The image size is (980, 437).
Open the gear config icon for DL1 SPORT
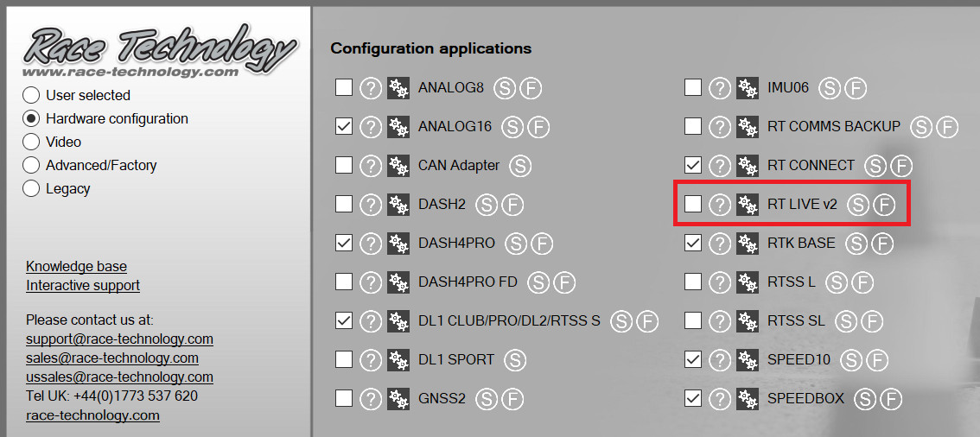point(398,359)
